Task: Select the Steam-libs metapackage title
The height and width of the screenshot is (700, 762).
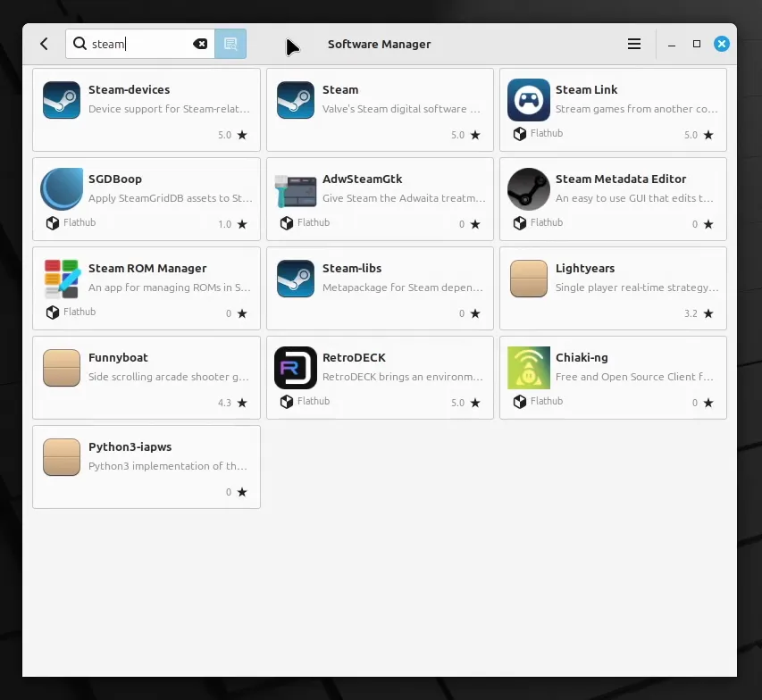Action: tap(352, 268)
